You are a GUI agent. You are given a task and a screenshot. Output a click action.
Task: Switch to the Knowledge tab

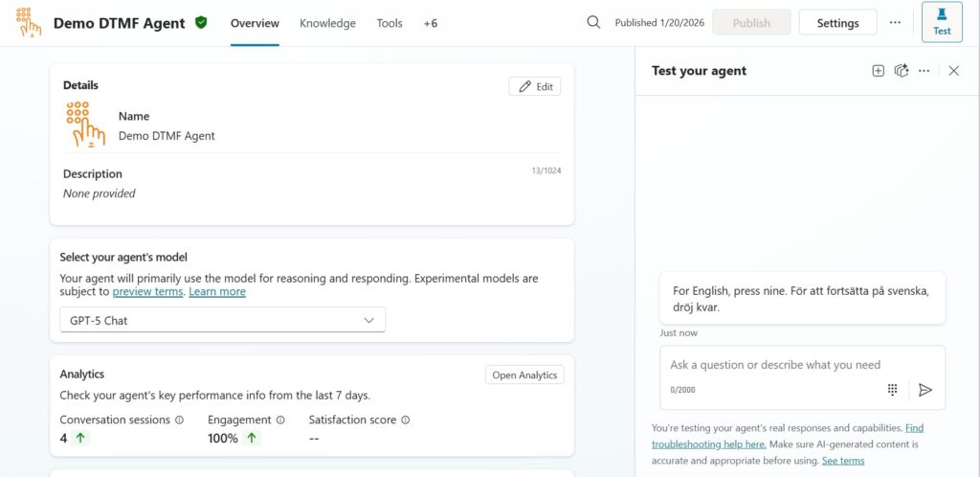pos(327,23)
